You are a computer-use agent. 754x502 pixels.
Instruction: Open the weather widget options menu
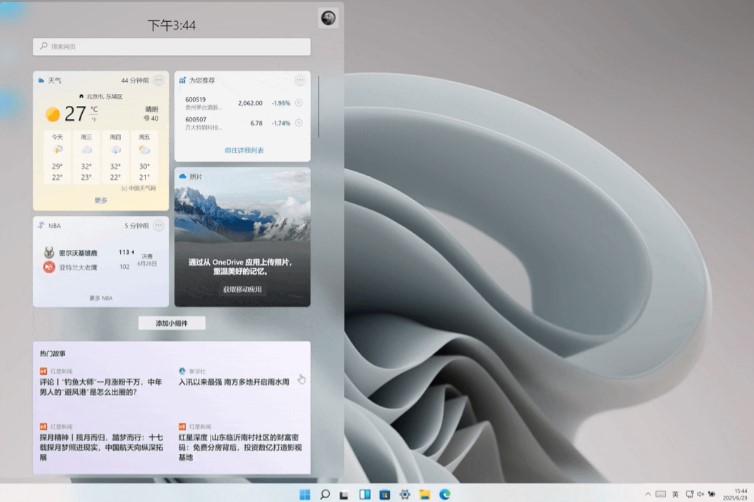click(x=159, y=80)
